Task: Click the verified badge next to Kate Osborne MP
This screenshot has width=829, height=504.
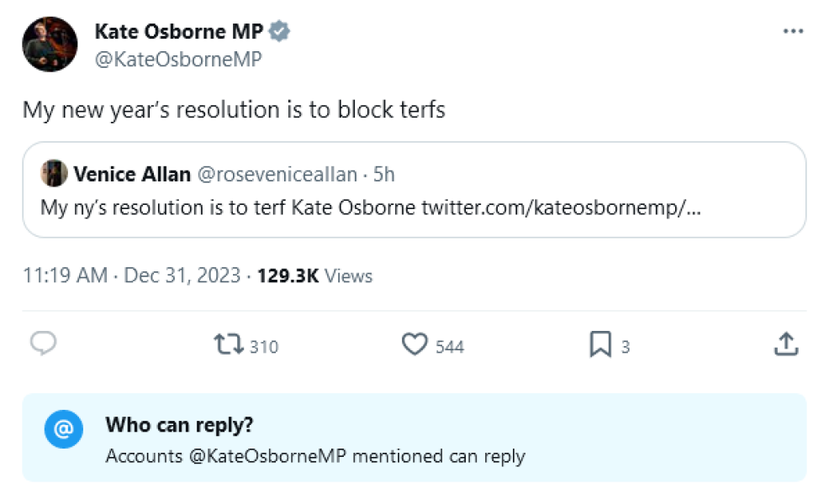Action: pyautogui.click(x=277, y=30)
